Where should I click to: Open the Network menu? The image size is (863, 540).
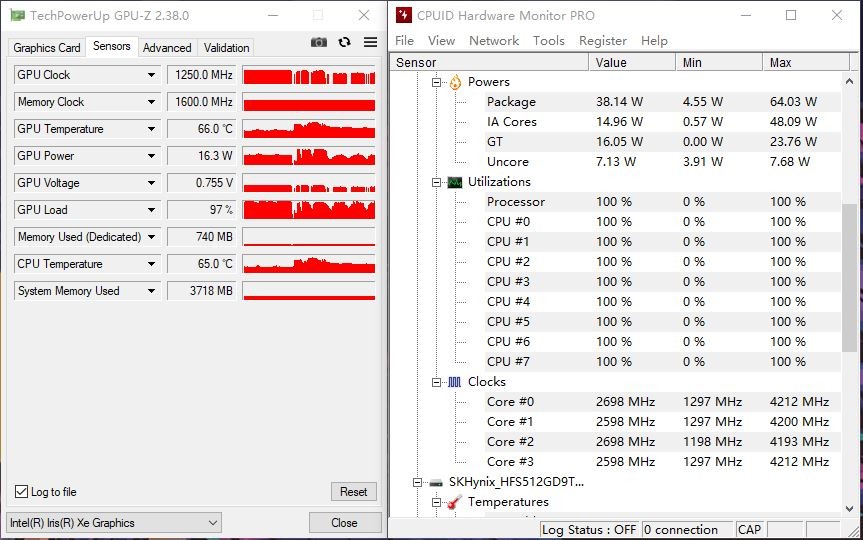tap(494, 41)
